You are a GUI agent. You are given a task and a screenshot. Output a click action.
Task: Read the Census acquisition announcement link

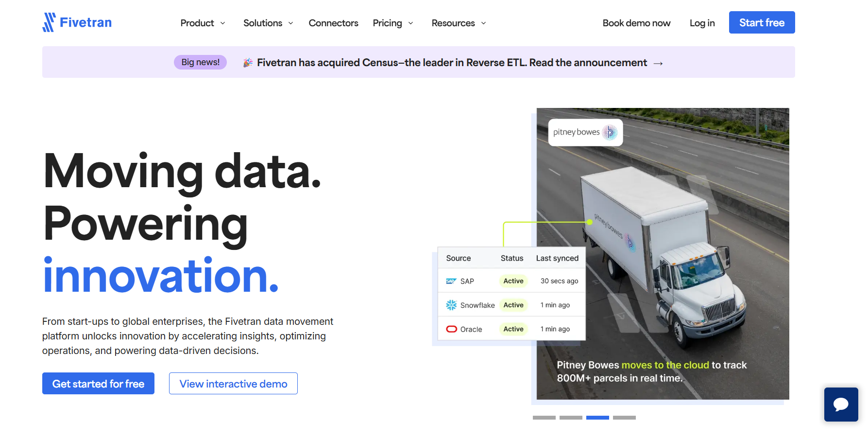(452, 63)
